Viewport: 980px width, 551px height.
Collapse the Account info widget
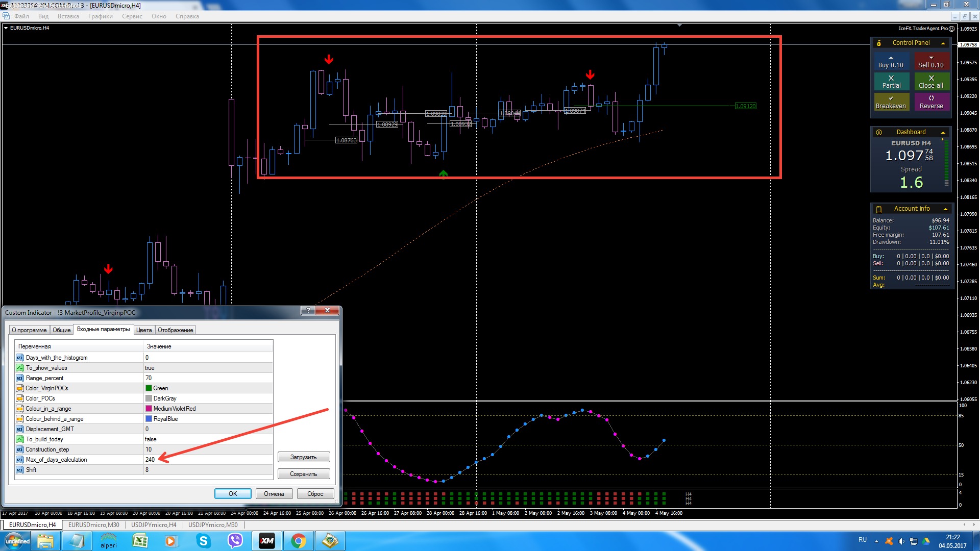(945, 209)
